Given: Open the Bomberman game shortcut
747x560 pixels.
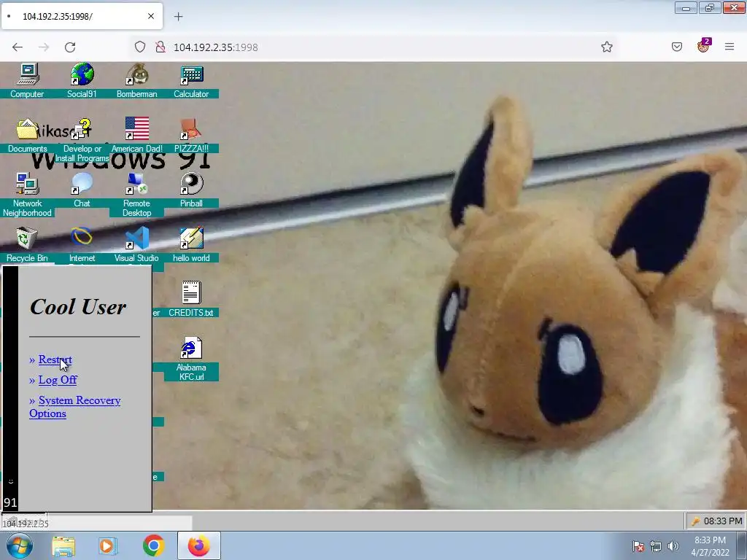Looking at the screenshot, I should tap(136, 79).
